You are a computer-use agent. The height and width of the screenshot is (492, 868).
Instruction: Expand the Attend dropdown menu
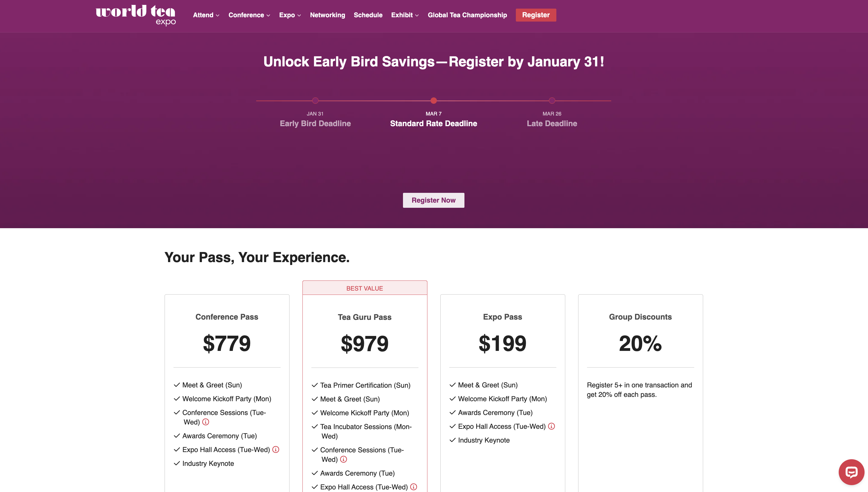pos(206,15)
